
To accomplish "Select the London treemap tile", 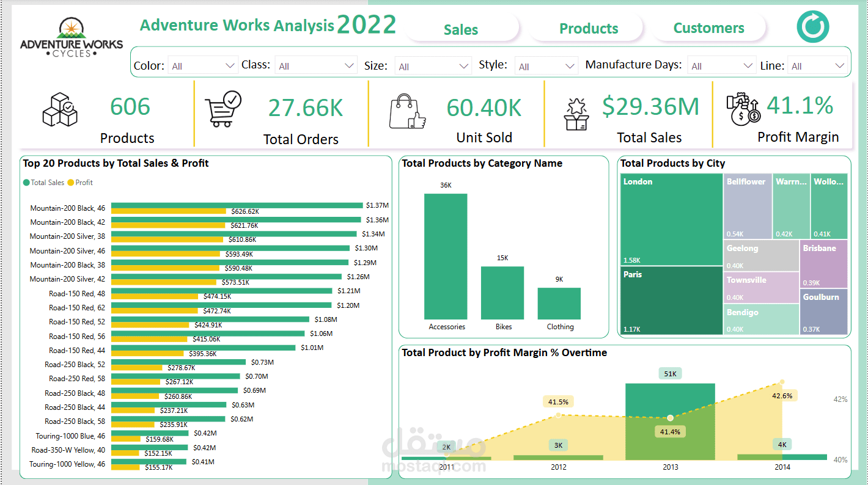I will [671, 220].
